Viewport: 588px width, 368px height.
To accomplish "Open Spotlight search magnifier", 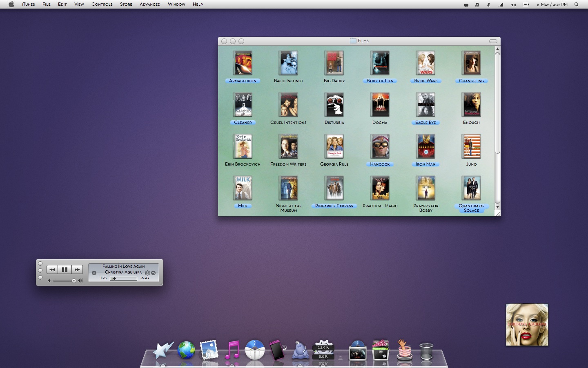I will click(x=577, y=4).
